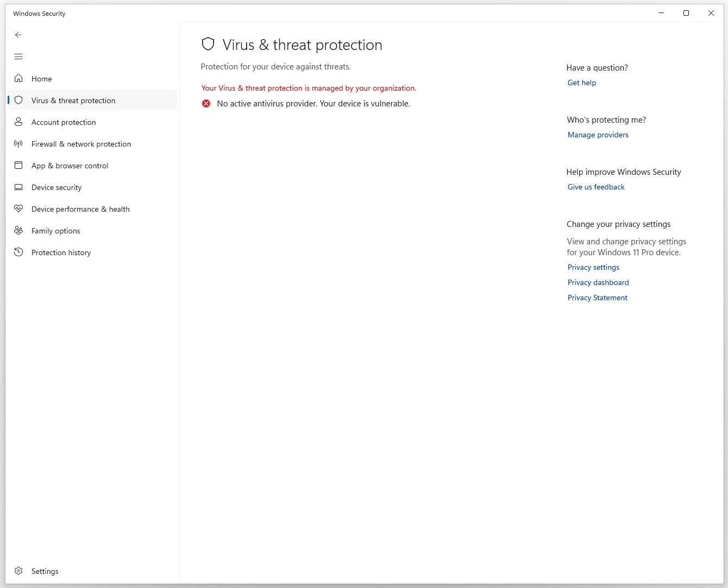This screenshot has width=728, height=588.
Task: Visit the Privacy dashboard link
Action: (x=598, y=282)
